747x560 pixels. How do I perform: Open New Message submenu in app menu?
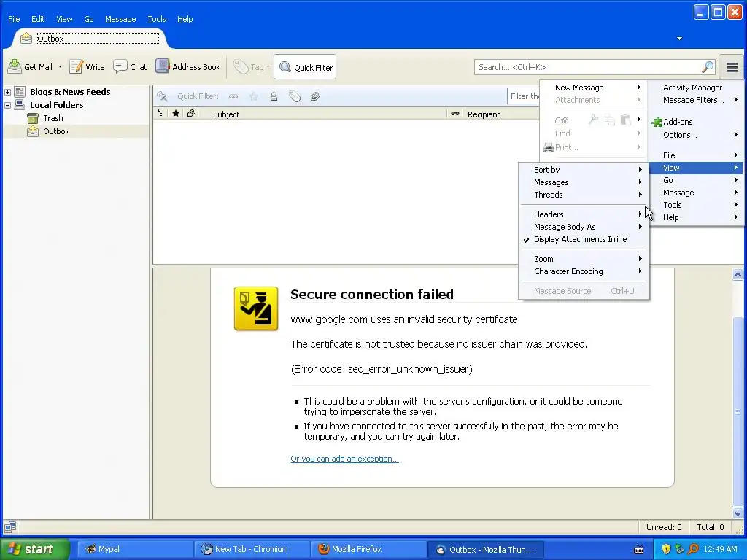tap(594, 87)
